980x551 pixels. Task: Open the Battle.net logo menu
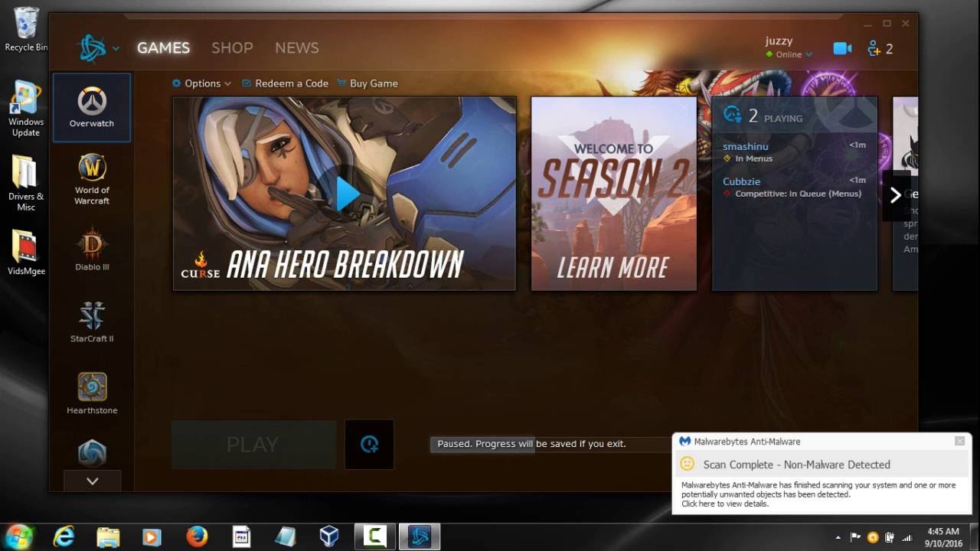pos(98,48)
